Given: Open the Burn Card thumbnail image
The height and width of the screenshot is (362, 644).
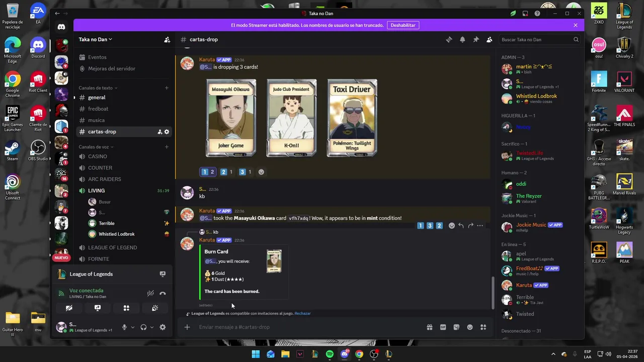Looking at the screenshot, I should (274, 261).
